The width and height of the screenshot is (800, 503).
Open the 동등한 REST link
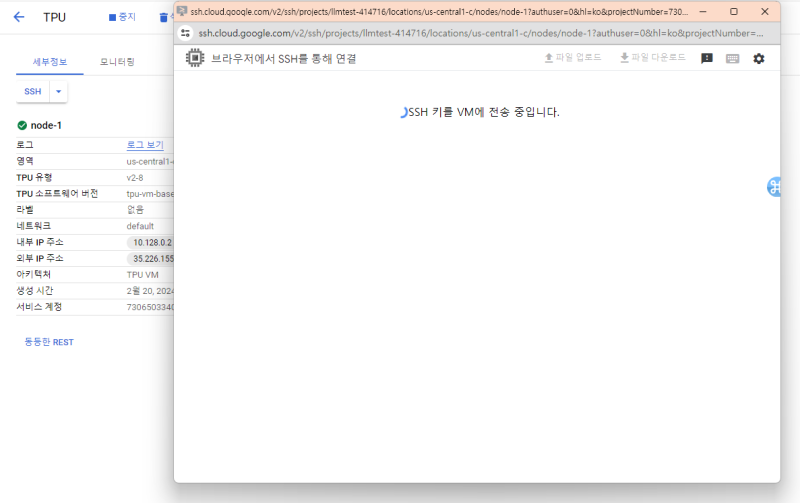[49, 342]
